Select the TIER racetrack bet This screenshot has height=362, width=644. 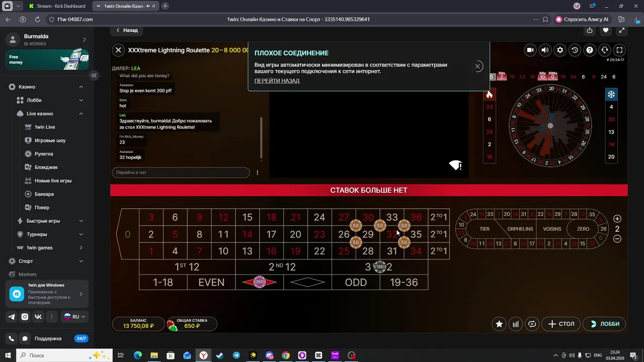tap(484, 229)
